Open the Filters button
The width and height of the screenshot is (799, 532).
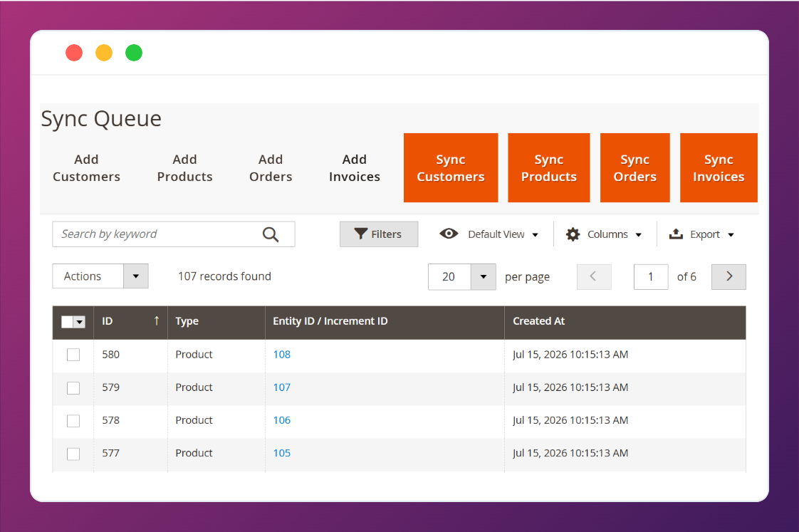tap(379, 234)
